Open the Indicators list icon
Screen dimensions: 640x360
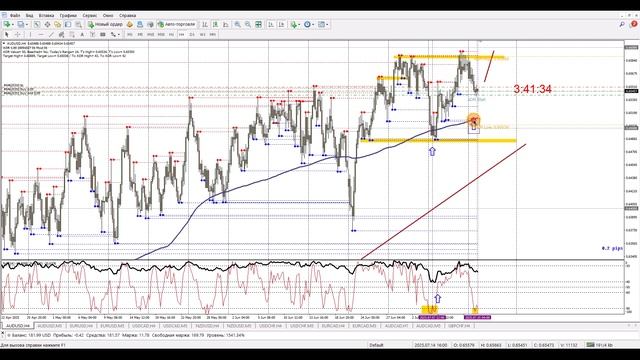point(293,24)
